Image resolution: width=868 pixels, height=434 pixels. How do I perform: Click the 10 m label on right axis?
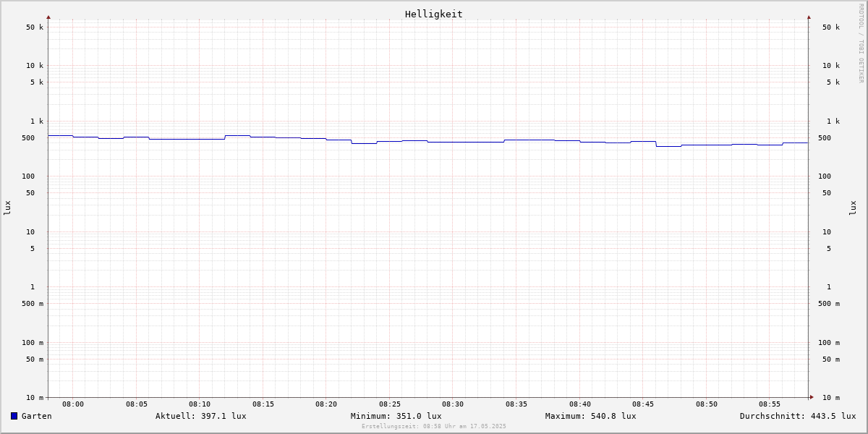click(x=831, y=398)
